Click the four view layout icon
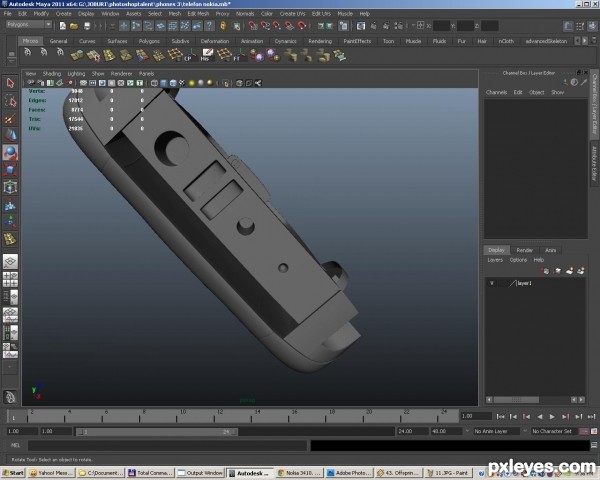Screen dimensions: 600x480 [x=10, y=280]
